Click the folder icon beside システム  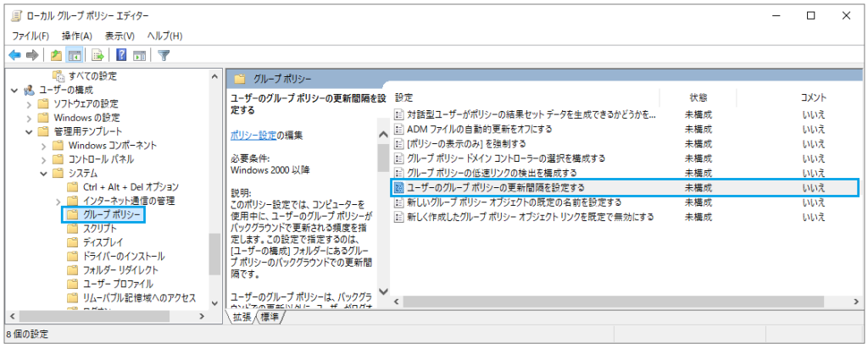coord(58,173)
